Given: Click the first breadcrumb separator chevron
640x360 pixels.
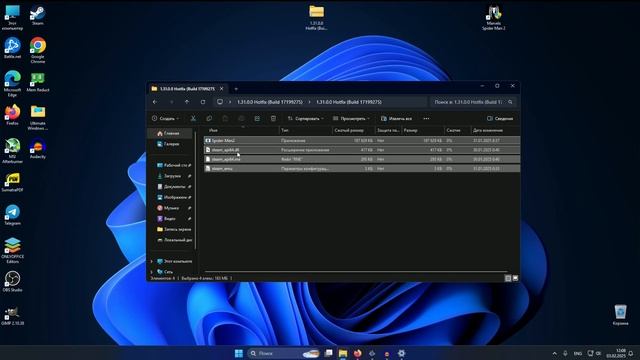Looking at the screenshot, I should pyautogui.click(x=230, y=102).
